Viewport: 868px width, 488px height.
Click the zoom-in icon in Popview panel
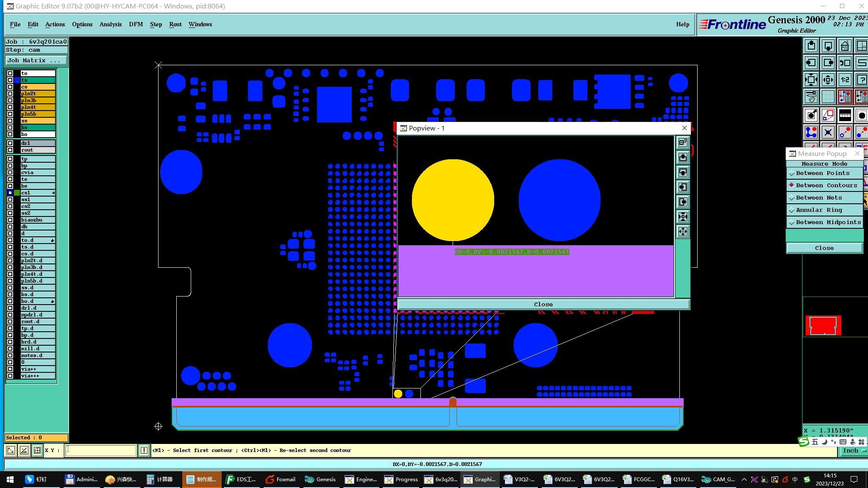coord(683,217)
